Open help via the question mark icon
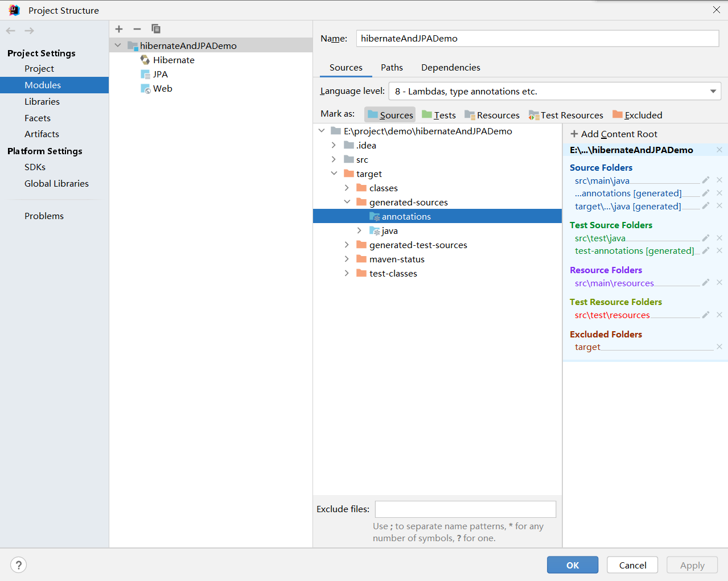728x581 pixels. pyautogui.click(x=19, y=564)
